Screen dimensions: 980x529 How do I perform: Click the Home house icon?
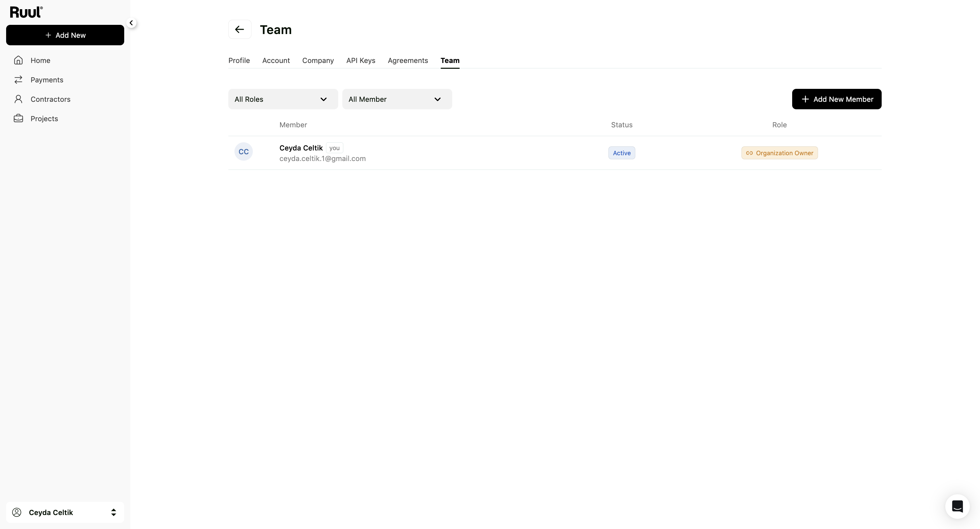pos(18,60)
